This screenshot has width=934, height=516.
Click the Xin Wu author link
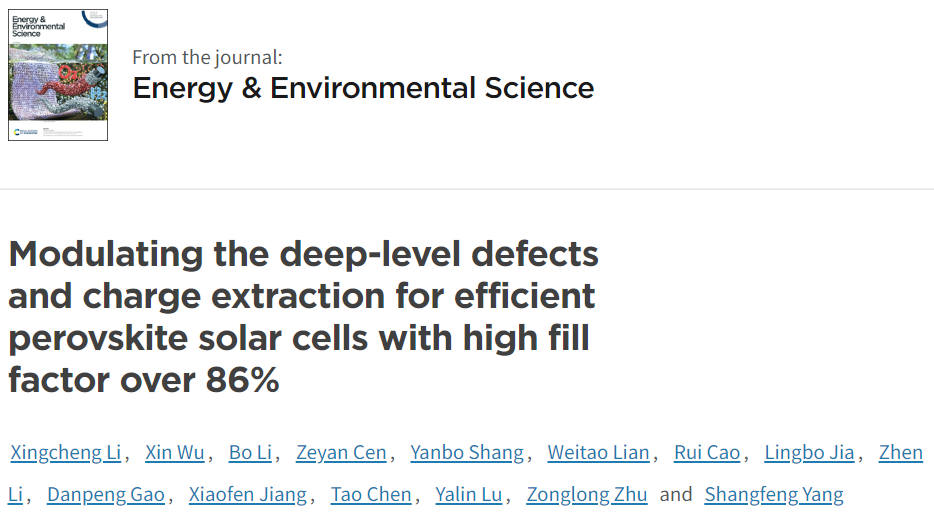click(175, 453)
